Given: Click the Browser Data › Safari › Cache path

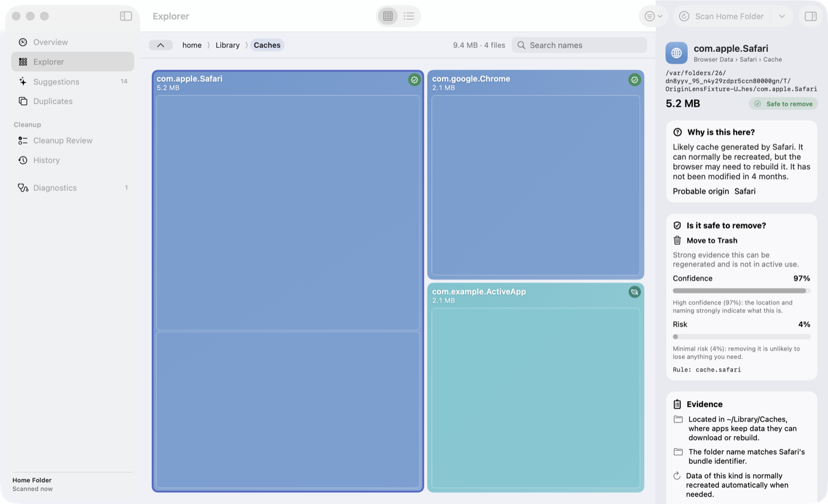Looking at the screenshot, I should coord(738,60).
